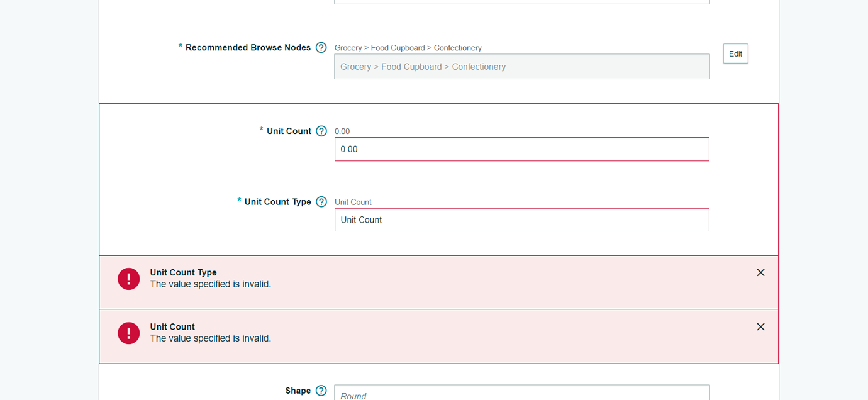Click the Unit Count error heading text
The width and height of the screenshot is (868, 400).
[172, 326]
